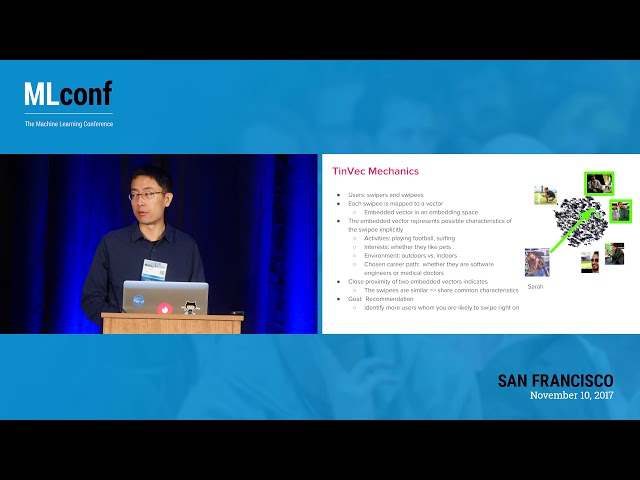640x480 pixels.
Task: Select "Identify more users" sub-bullet
Action: click(442, 307)
